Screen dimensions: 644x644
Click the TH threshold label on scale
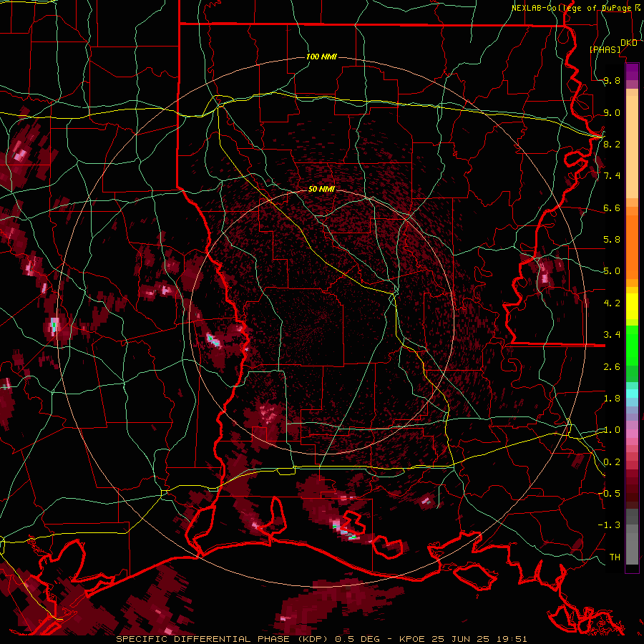tap(615, 557)
